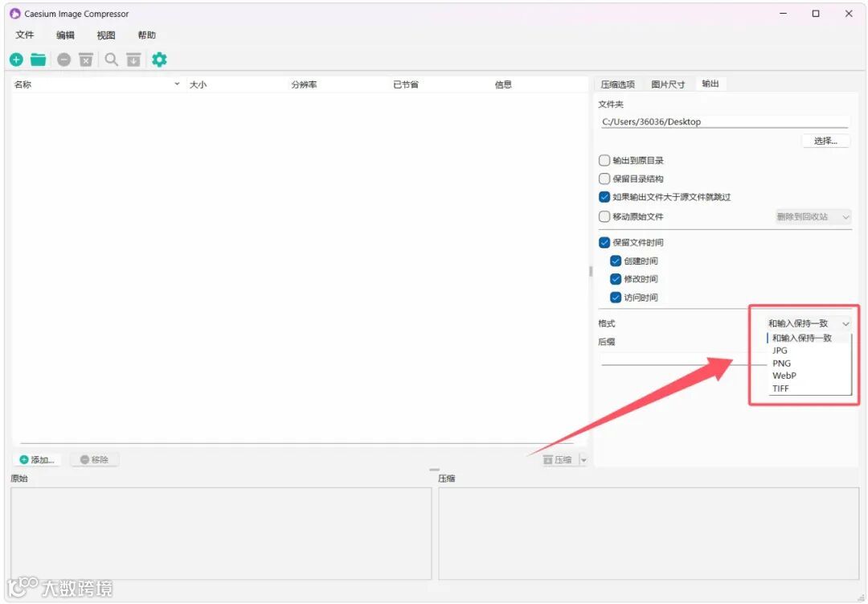Open settings via the green gear icon
This screenshot has height=604, width=868.
159,60
